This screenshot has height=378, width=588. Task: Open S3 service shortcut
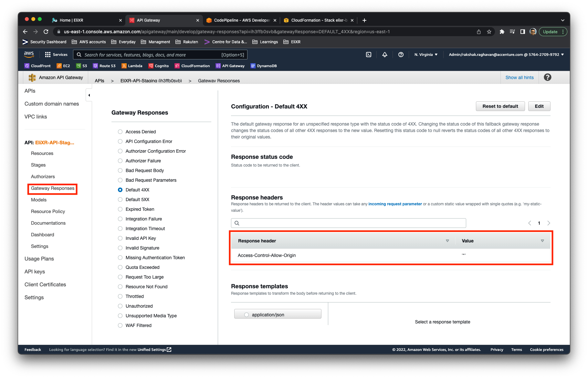click(81, 66)
